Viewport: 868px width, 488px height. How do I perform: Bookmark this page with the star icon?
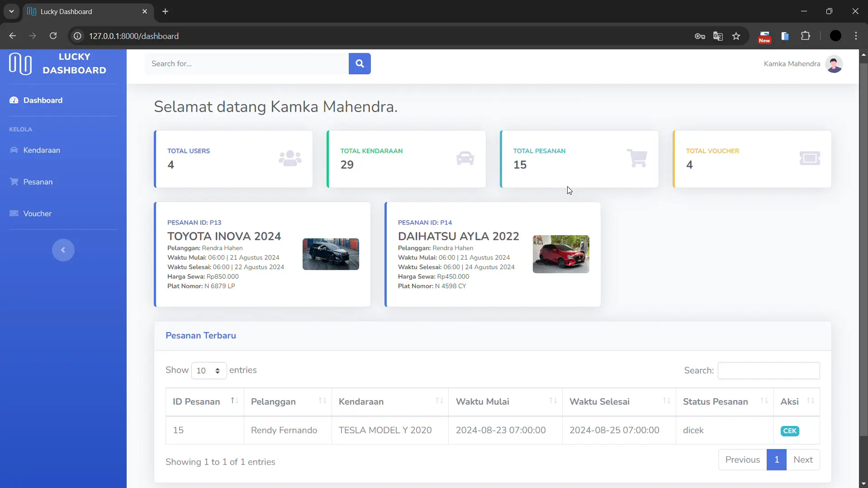(x=736, y=36)
